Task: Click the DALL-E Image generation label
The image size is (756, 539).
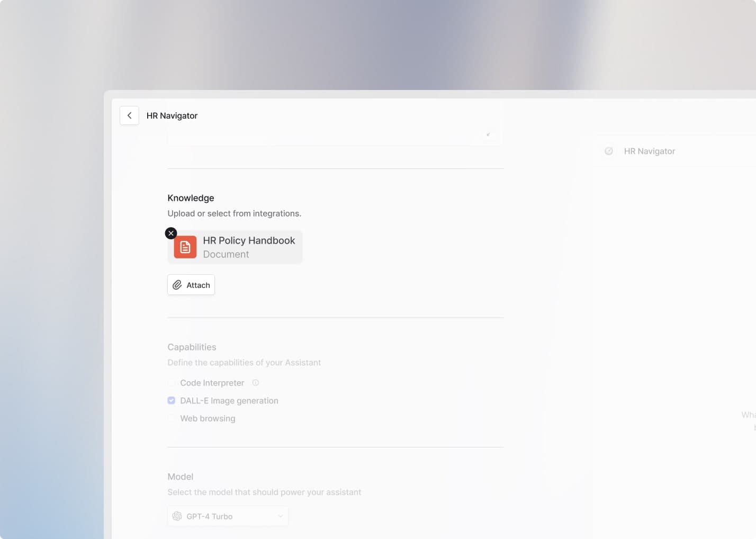Action: click(229, 401)
